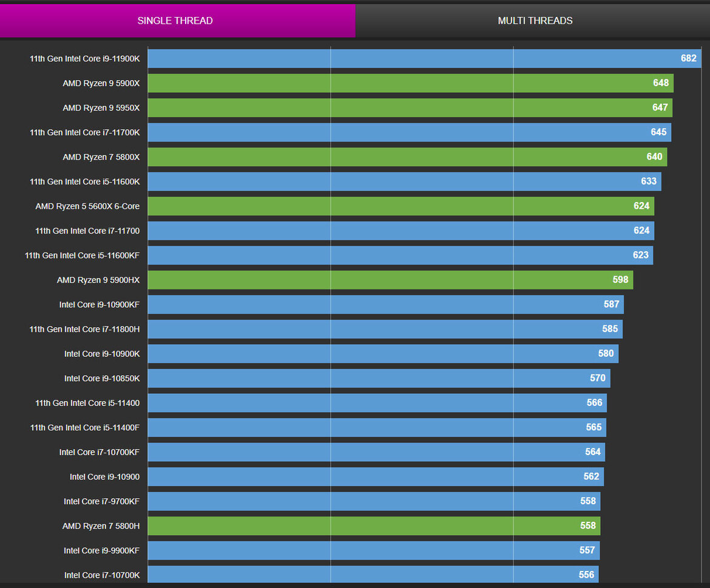Select the 640 score value
The height and width of the screenshot is (588, 710).
pos(654,157)
